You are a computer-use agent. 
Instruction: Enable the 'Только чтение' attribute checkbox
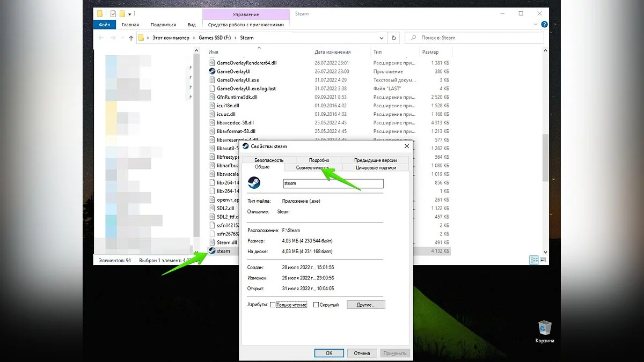click(273, 305)
